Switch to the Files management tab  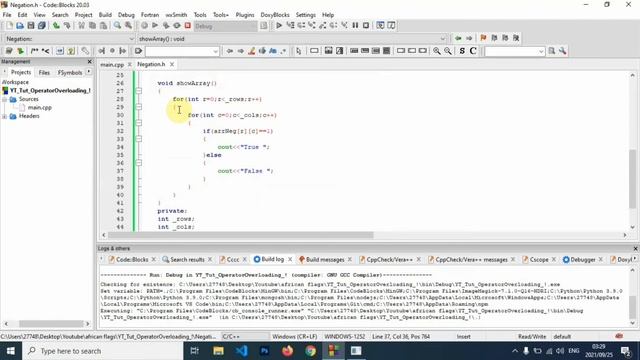coord(44,73)
